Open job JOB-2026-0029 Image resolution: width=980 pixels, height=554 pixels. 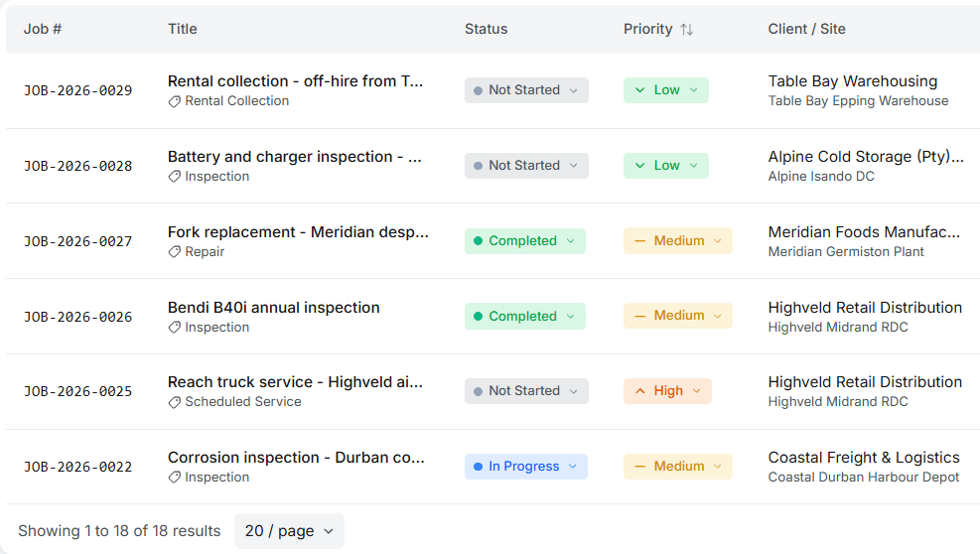pos(78,90)
